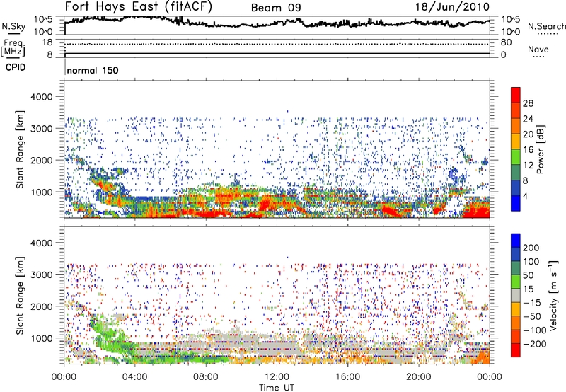Click the '15' label on the Velocity colorbar
566x392 pixels.
(528, 289)
